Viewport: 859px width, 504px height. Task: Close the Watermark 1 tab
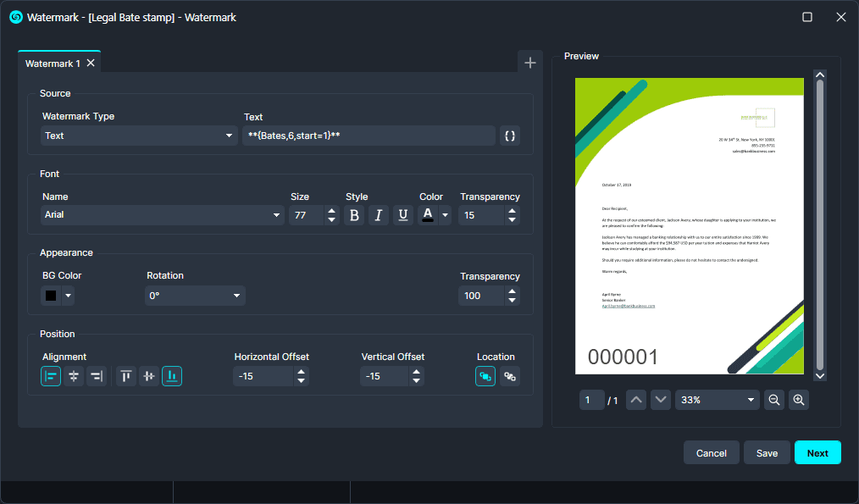click(x=91, y=64)
